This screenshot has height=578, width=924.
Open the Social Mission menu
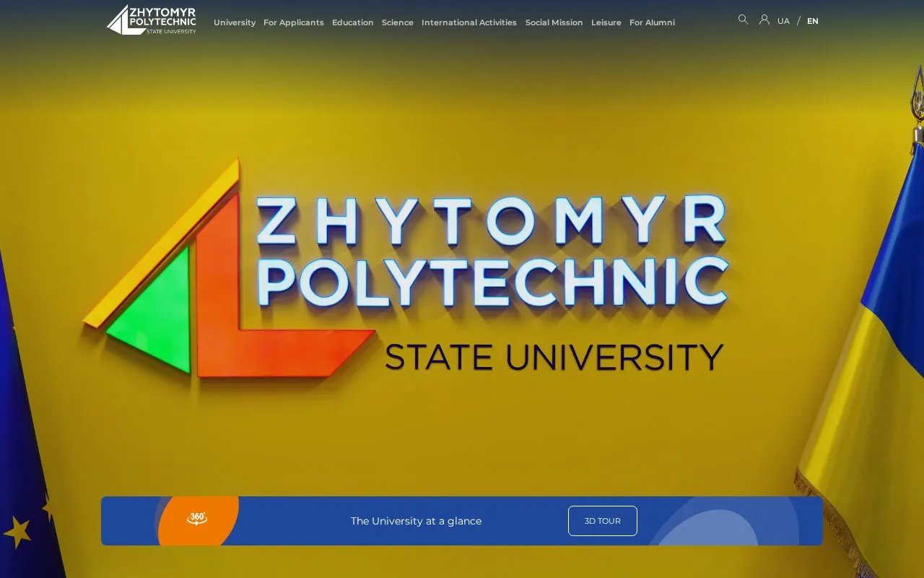coord(554,22)
